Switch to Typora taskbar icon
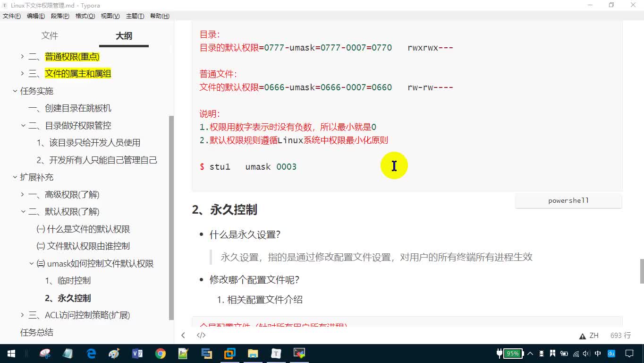 click(276, 354)
